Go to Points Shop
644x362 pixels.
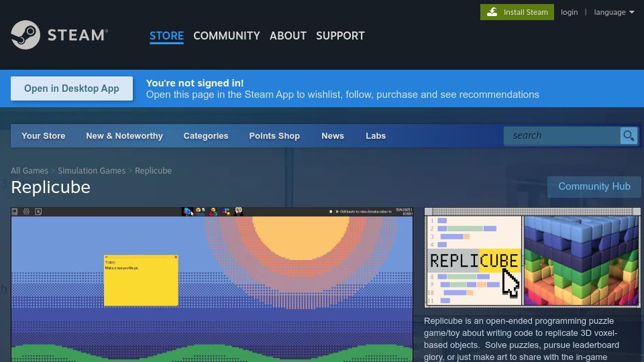274,136
